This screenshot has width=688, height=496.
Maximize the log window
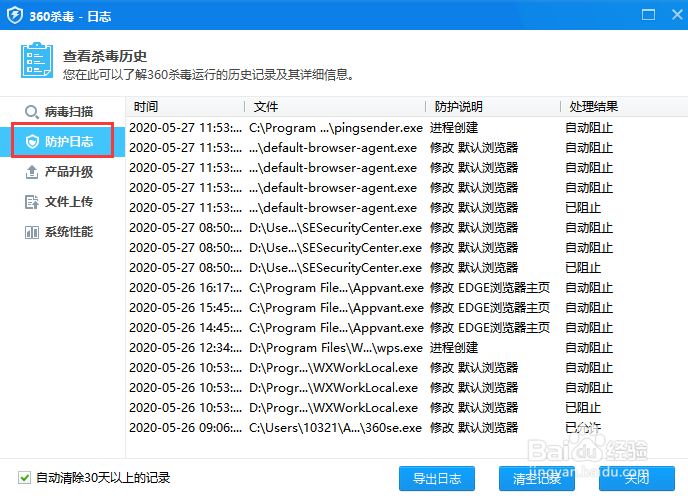[648, 15]
